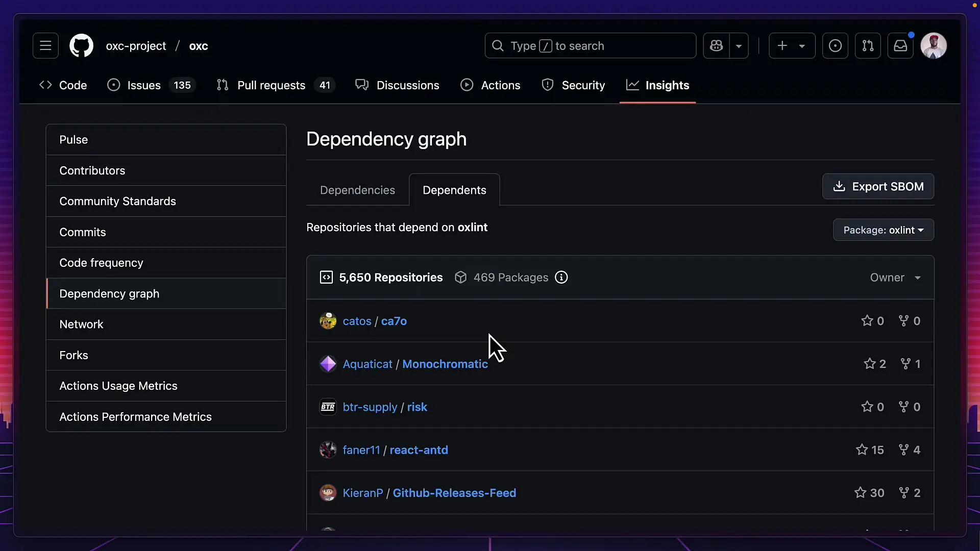
Task: Click the Aquaticat avatar image
Action: coord(328,364)
